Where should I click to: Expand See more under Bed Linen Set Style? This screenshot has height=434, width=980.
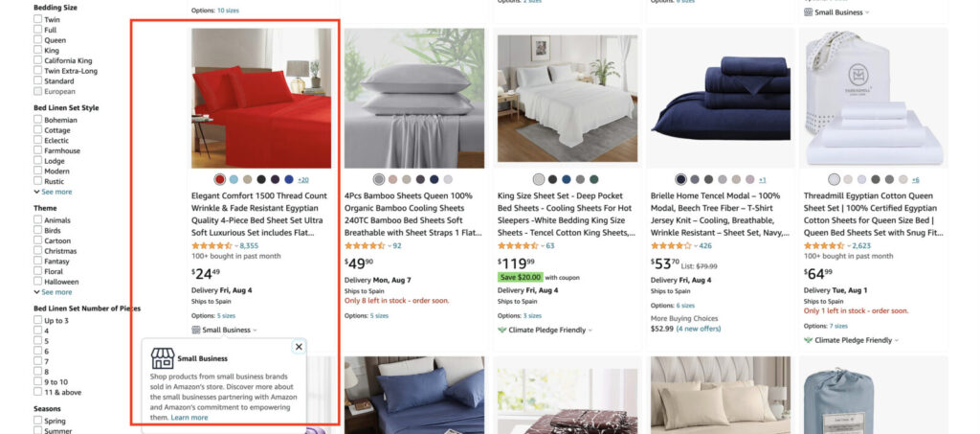[x=54, y=192]
